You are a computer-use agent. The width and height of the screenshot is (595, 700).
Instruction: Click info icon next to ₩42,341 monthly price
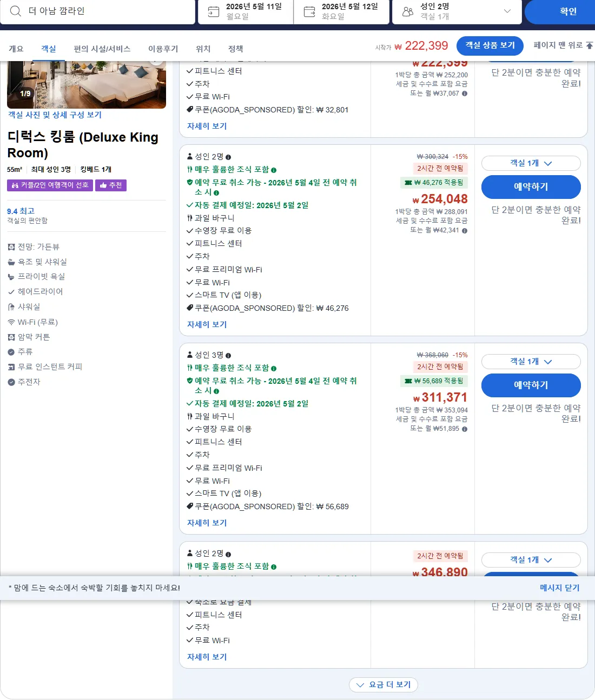465,230
